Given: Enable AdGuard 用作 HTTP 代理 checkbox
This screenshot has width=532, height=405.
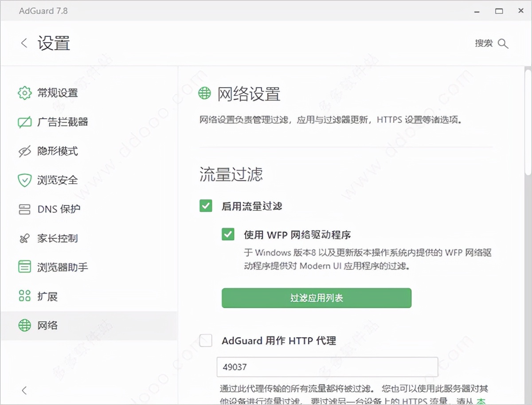Looking at the screenshot, I should (206, 340).
